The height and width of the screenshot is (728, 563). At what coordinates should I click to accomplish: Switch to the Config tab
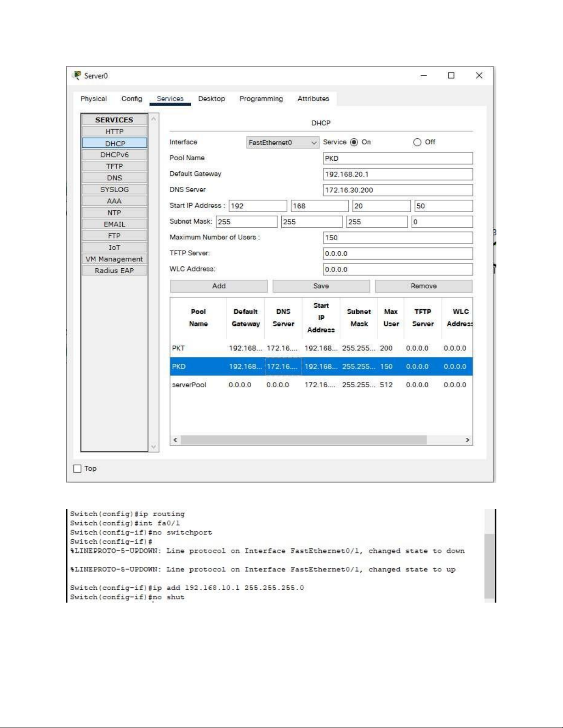click(x=132, y=99)
